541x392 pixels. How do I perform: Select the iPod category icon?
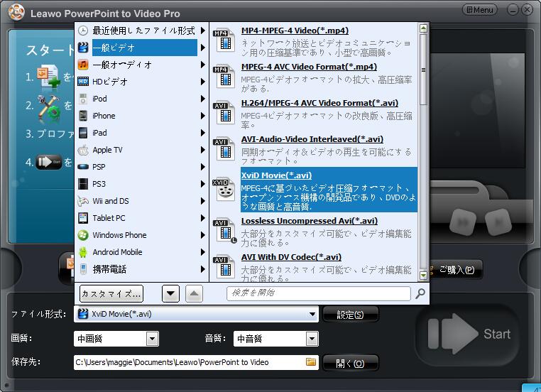click(x=83, y=99)
